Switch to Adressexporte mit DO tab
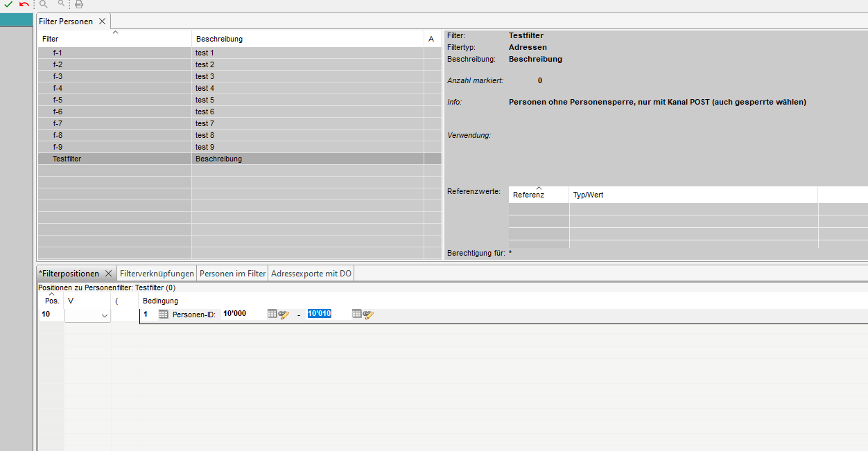868x451 pixels. tap(311, 274)
